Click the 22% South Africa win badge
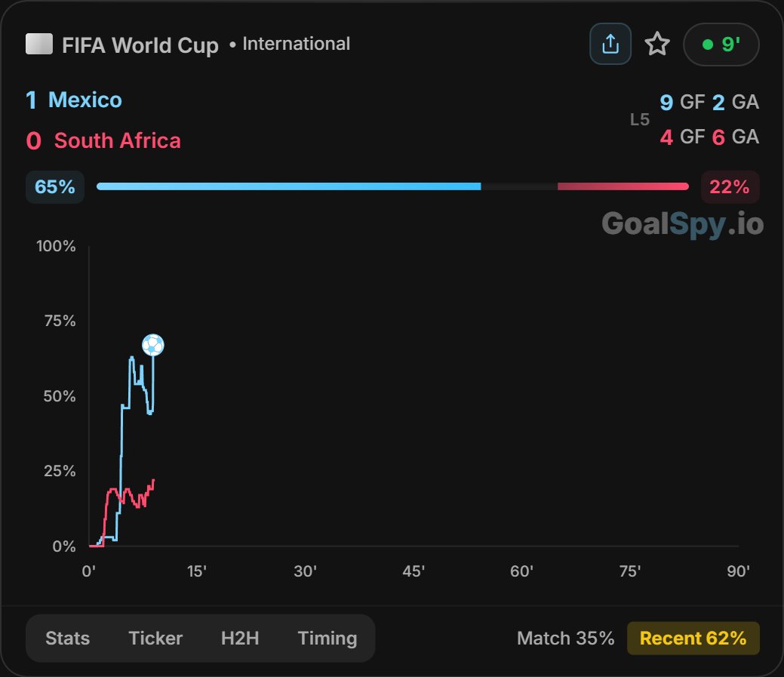Image resolution: width=784 pixels, height=677 pixels. pyautogui.click(x=730, y=187)
